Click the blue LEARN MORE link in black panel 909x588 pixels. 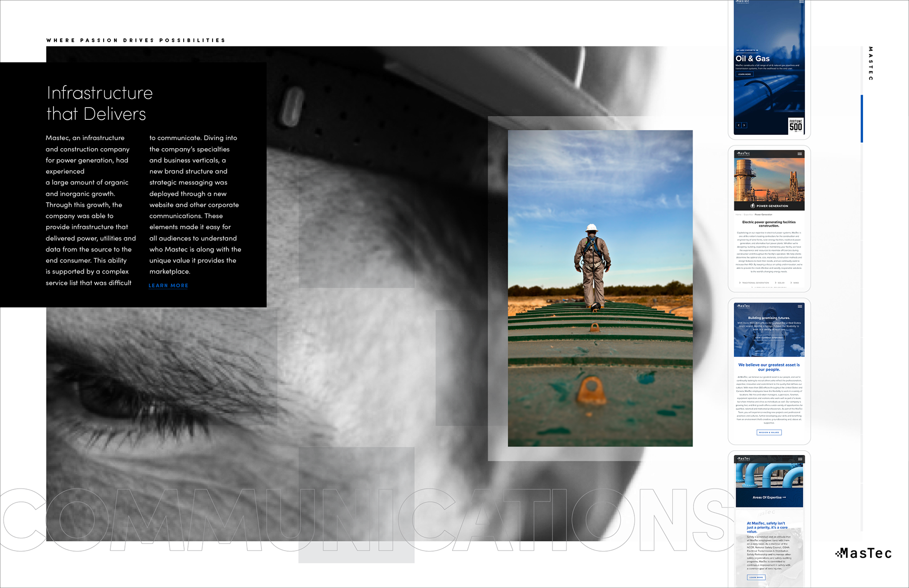pyautogui.click(x=168, y=285)
